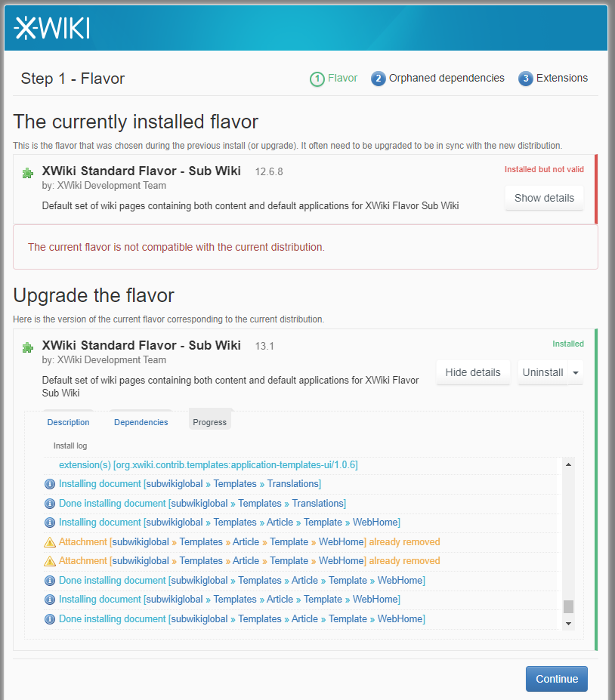This screenshot has height=700, width=615.
Task: Hide details of the 13.1 flavor
Action: 473,373
